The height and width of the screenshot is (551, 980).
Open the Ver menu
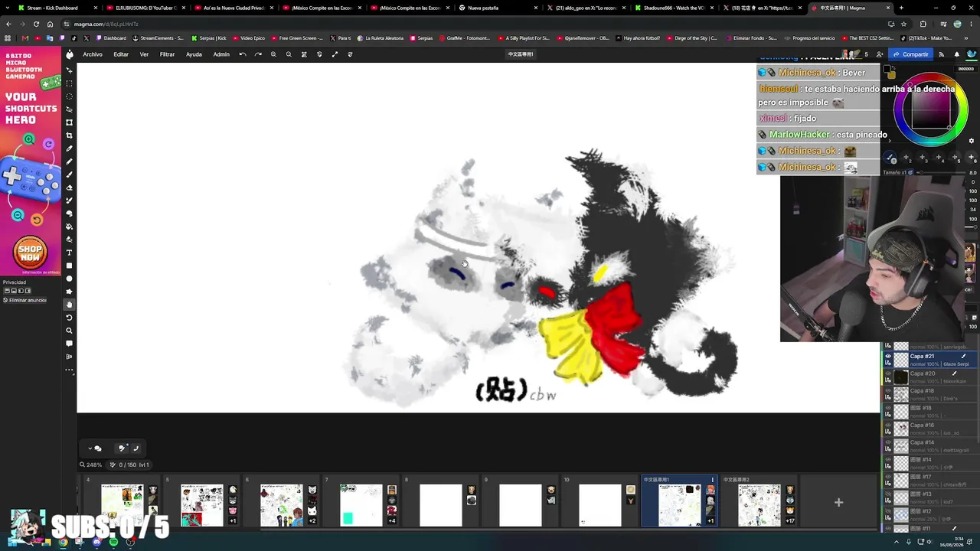144,54
